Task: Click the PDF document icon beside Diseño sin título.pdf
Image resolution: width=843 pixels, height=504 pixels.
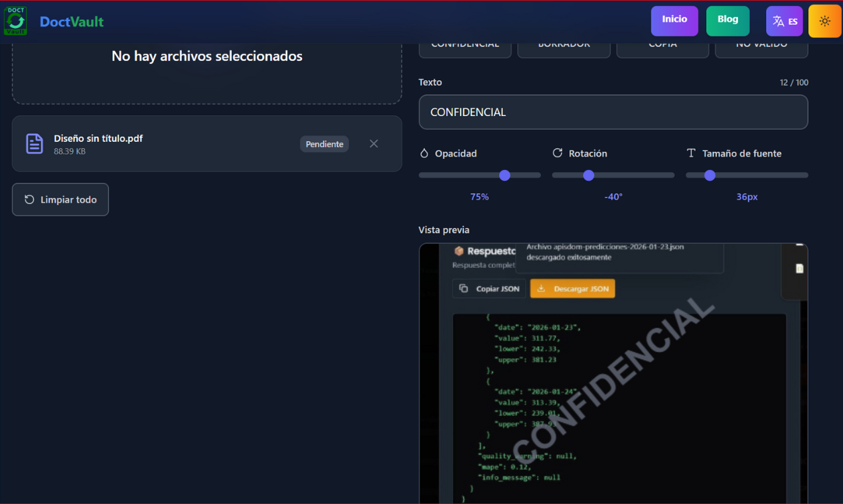Action: (x=34, y=143)
